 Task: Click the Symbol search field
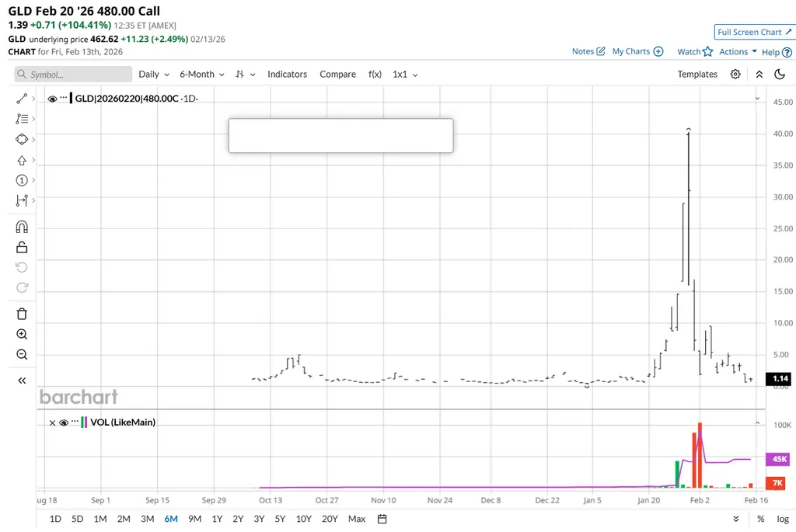point(74,75)
